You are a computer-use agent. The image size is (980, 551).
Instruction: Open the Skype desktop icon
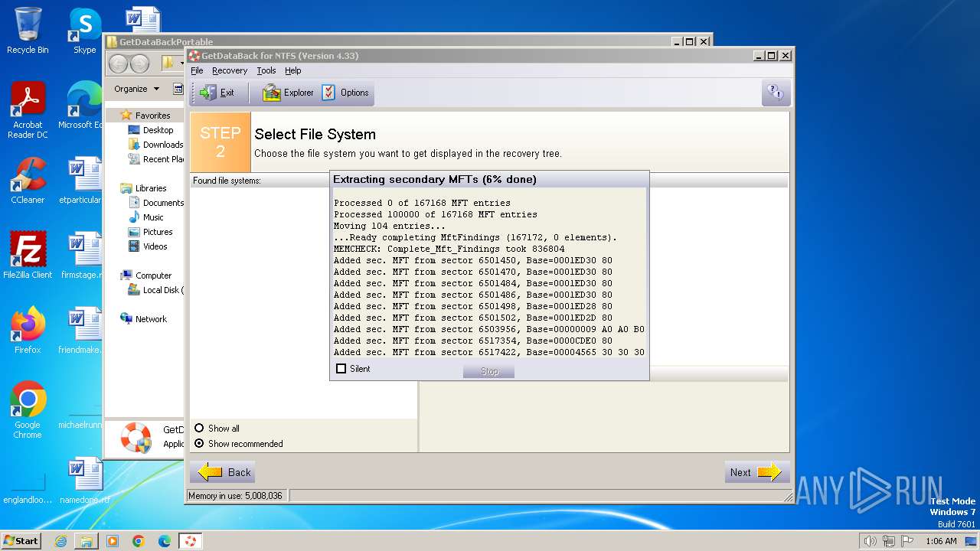pyautogui.click(x=84, y=31)
